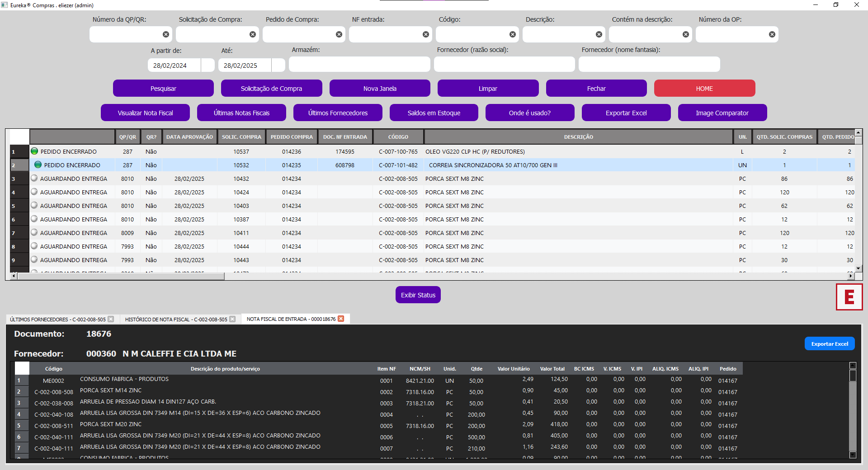
Task: Close the Nota Fiscal de Entrada tab
Action: 341,319
